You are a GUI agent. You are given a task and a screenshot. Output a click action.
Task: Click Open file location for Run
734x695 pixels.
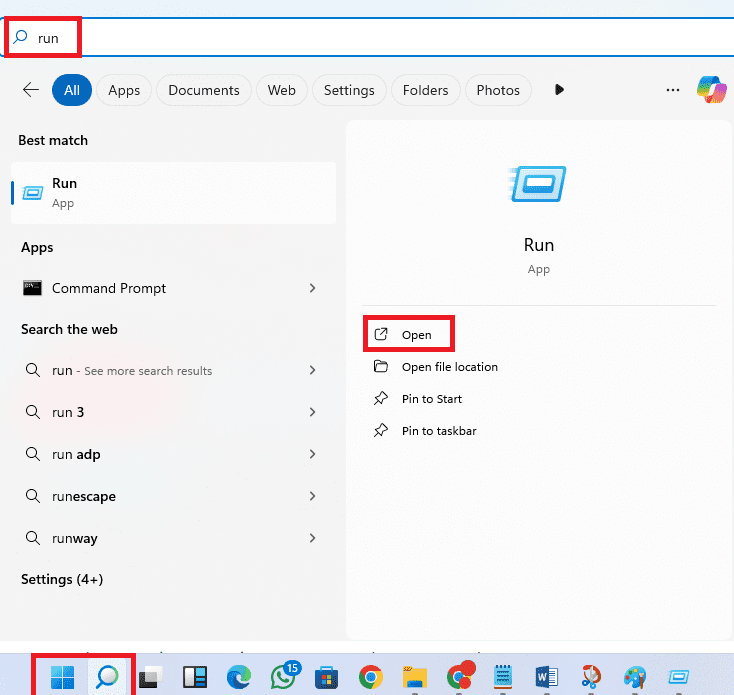tap(435, 367)
